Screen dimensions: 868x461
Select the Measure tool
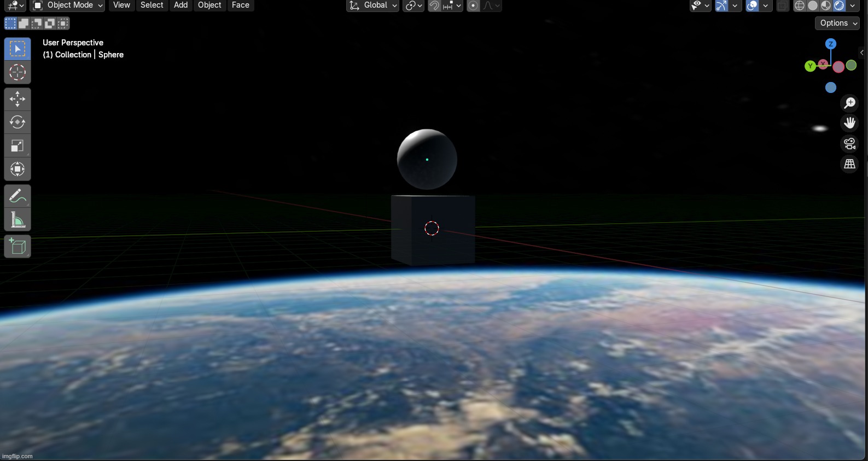18,220
